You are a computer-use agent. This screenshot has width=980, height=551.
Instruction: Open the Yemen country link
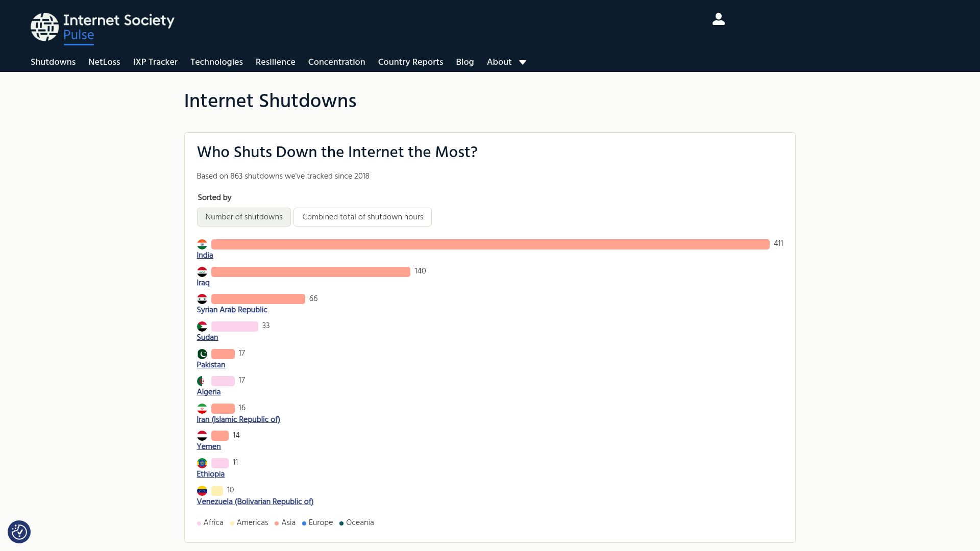point(209,446)
